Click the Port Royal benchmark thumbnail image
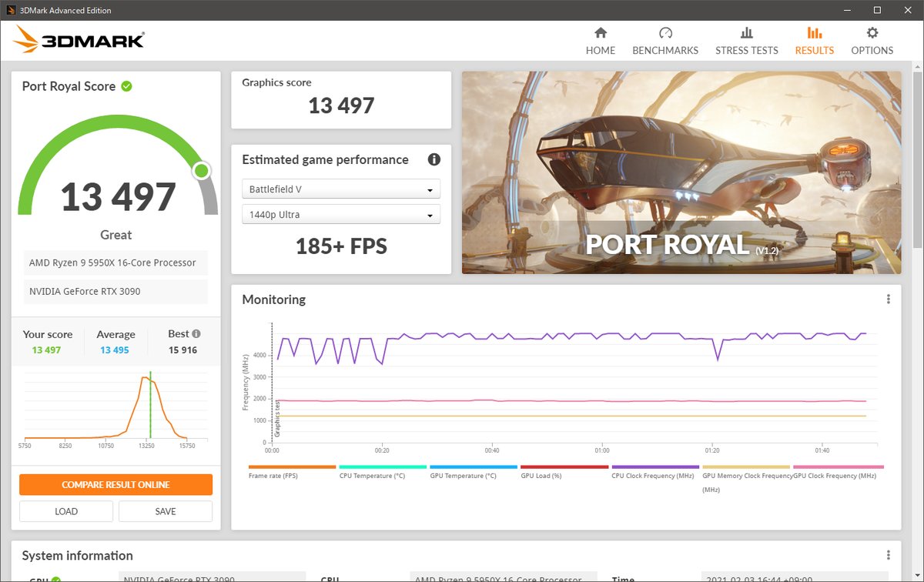 [x=681, y=172]
